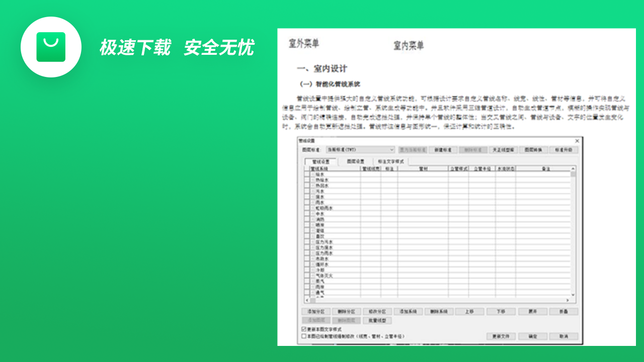Screen dimensions: 644x362
Task: Expand the 压力废水 tree row
Action: click(313, 247)
